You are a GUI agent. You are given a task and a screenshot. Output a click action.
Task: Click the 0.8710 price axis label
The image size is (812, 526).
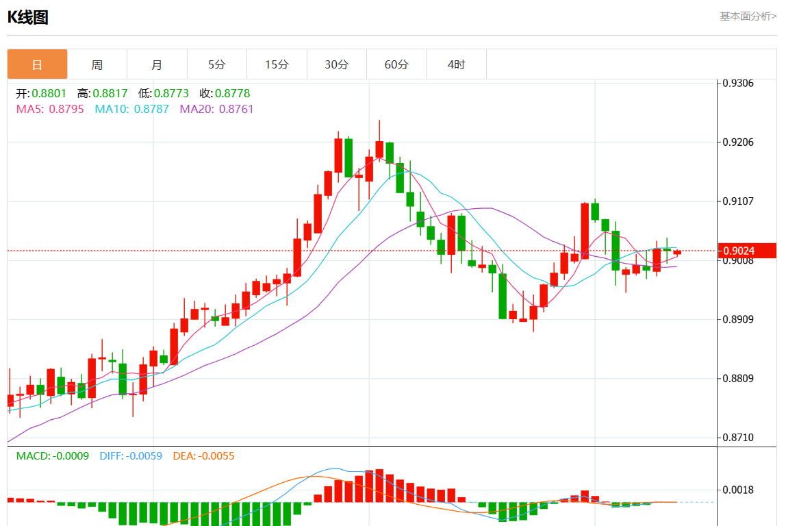coord(738,438)
